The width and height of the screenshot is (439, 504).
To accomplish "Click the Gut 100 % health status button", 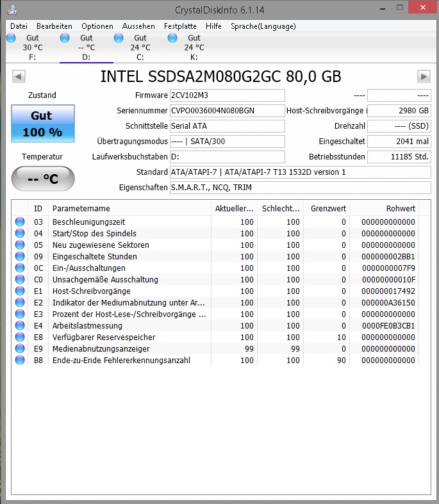I will coord(43,124).
